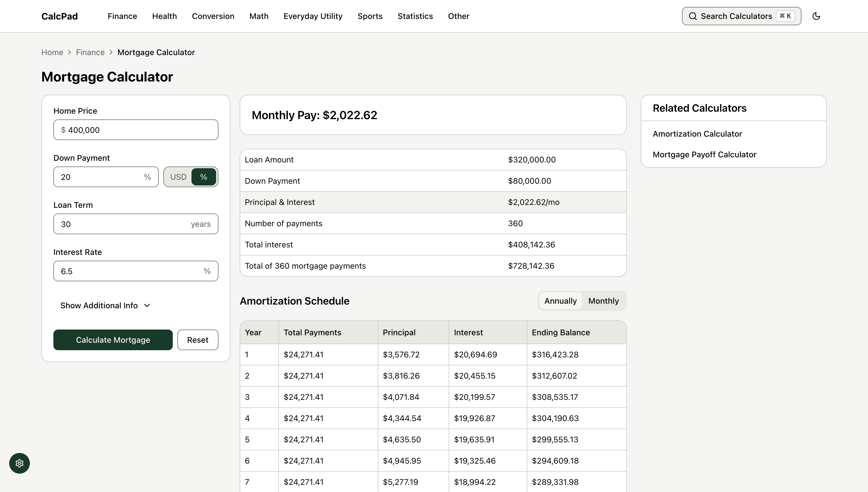Select year 1 principal $3,576.72
This screenshot has width=868, height=492.
pyautogui.click(x=401, y=355)
